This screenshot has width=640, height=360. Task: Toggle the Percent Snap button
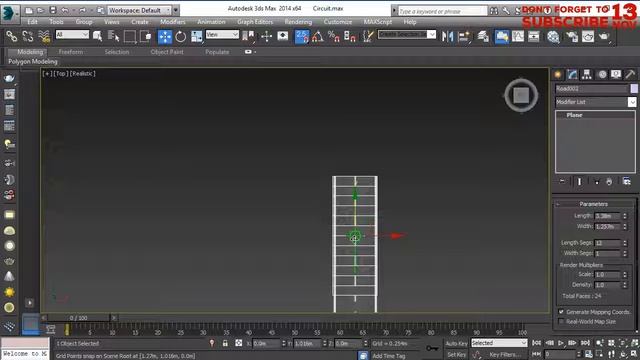click(x=334, y=37)
